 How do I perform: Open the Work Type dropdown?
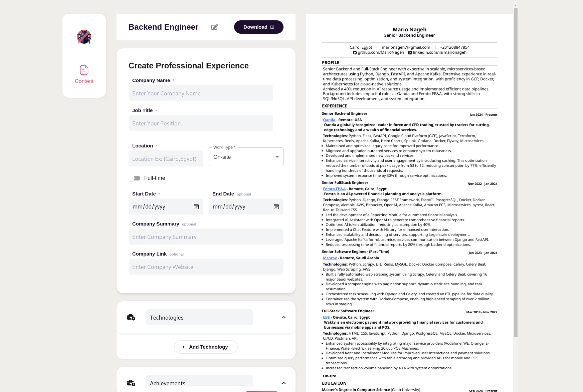pyautogui.click(x=246, y=157)
